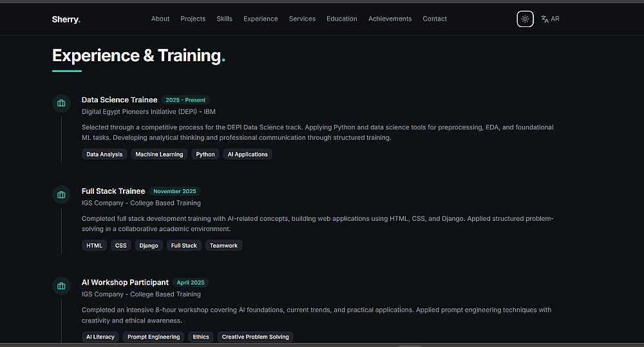
Task: Click the briefcase icon beside Data Science Trainee
Action: click(x=61, y=103)
